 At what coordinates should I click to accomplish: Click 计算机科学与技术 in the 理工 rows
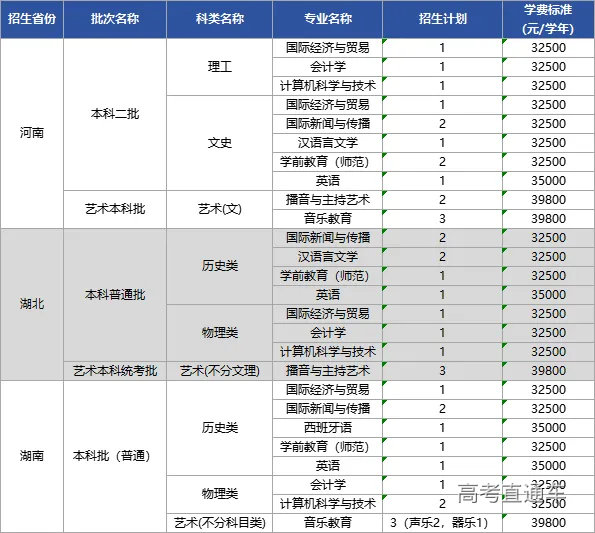point(327,86)
